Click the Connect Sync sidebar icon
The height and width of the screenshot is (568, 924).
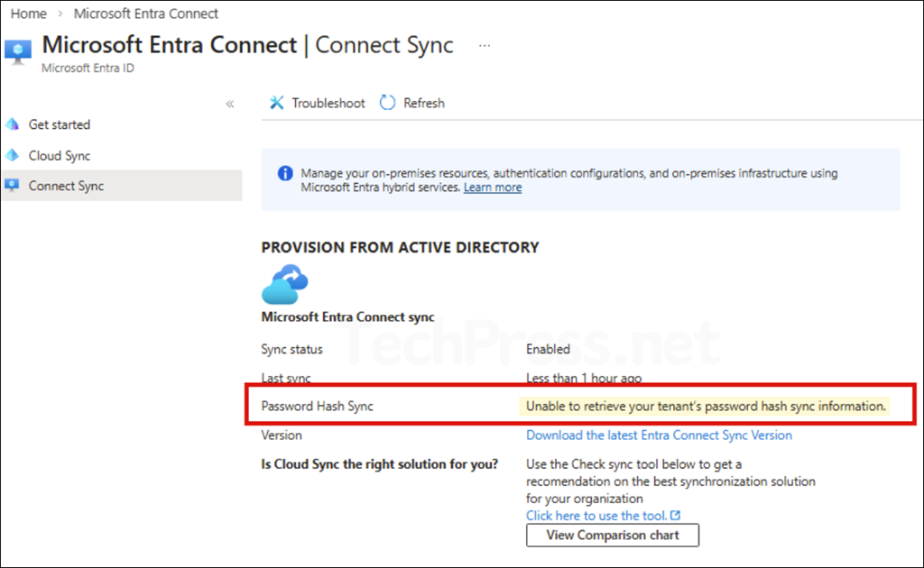tap(12, 186)
